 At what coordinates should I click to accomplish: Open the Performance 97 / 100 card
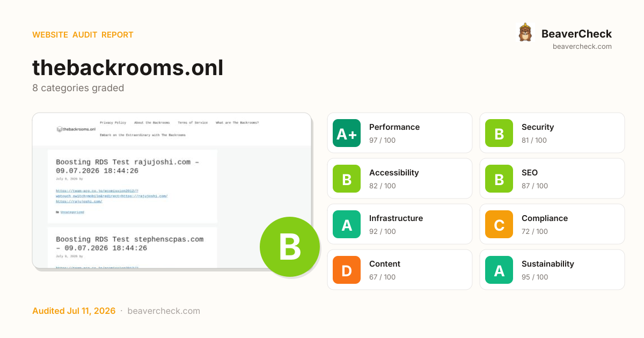(400, 133)
